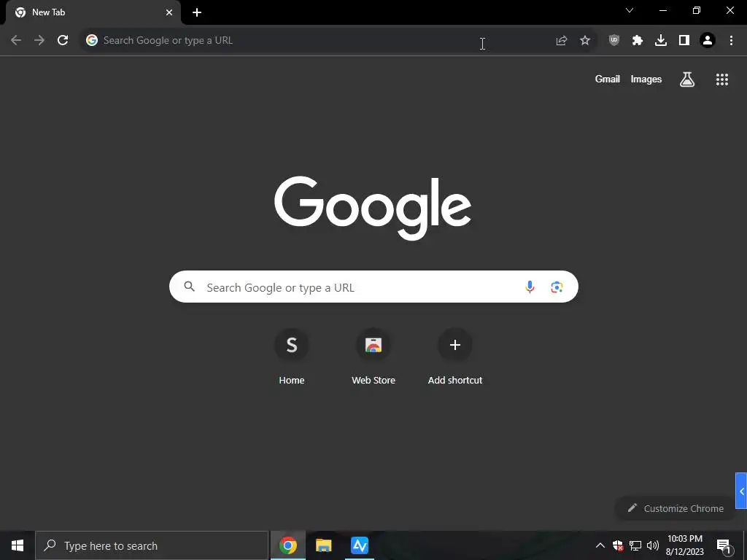Viewport: 747px width, 560px height.
Task: Click the Google icon in the address bar
Action: [92, 41]
